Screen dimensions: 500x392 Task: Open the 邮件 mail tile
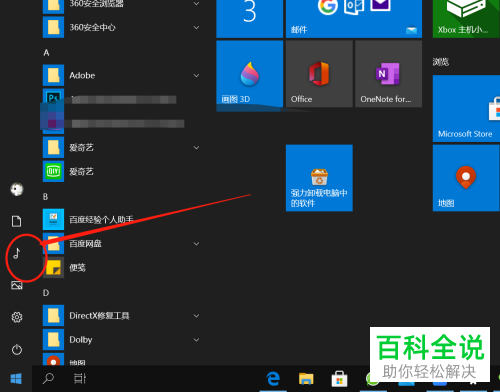pos(354,19)
